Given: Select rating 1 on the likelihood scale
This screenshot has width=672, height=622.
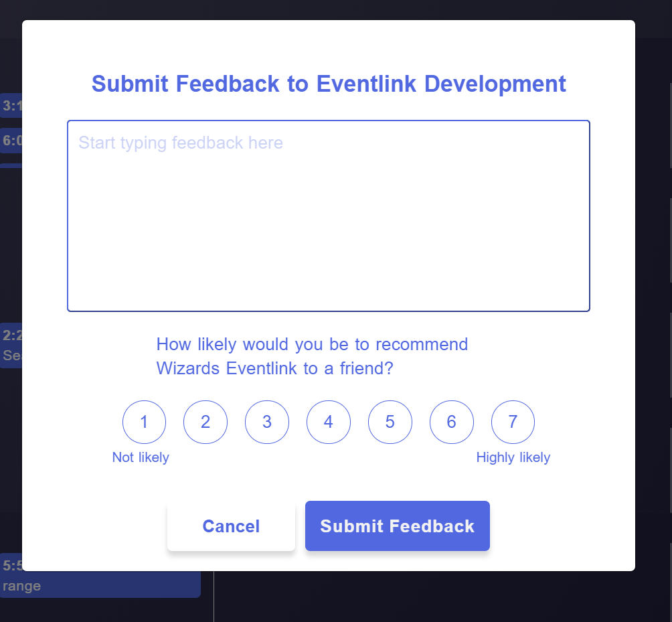Looking at the screenshot, I should click(144, 422).
